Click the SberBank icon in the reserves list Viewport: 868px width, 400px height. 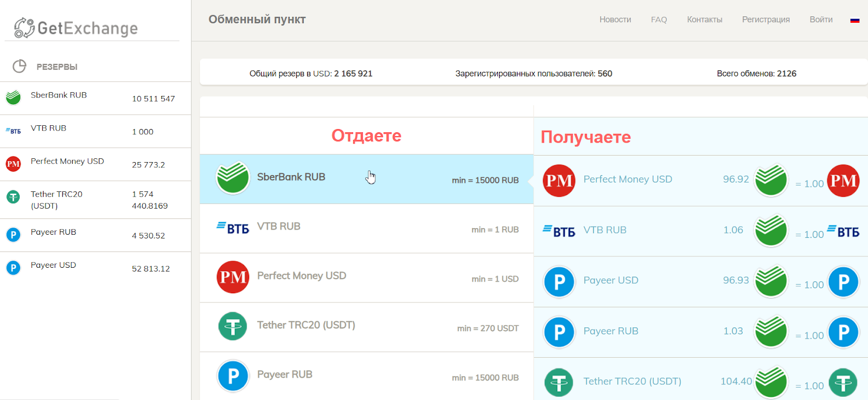13,98
